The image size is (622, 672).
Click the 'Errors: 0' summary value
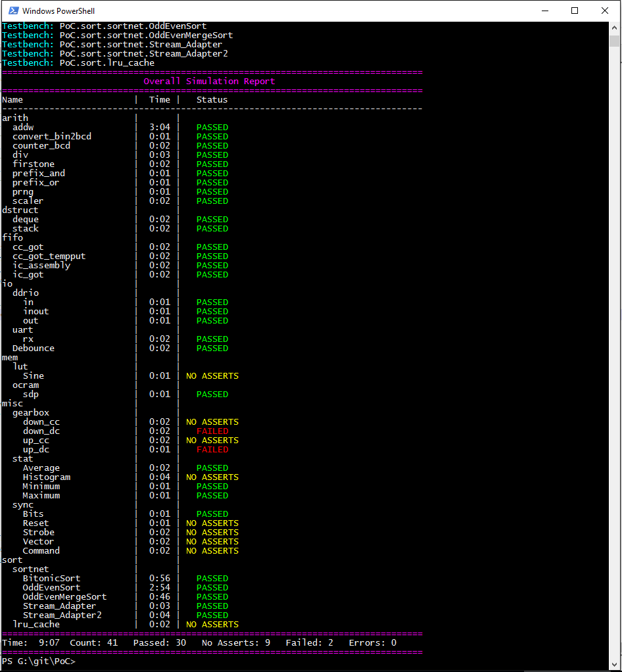(373, 643)
